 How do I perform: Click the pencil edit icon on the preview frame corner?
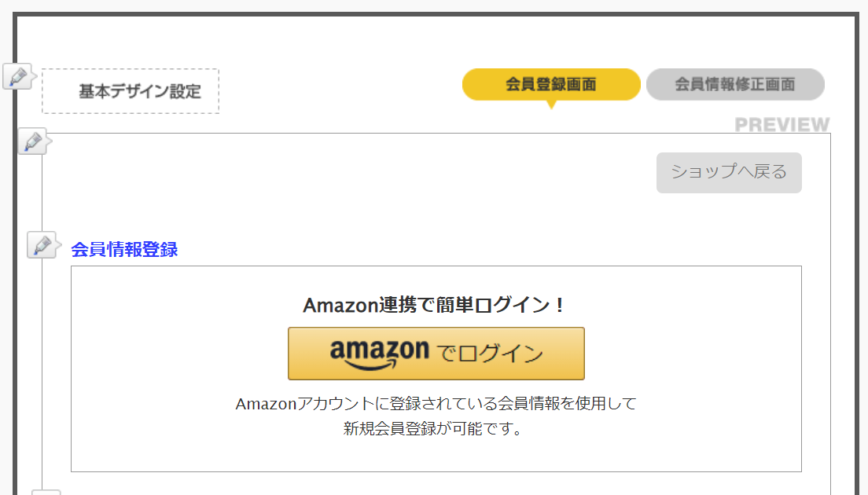[x=32, y=141]
